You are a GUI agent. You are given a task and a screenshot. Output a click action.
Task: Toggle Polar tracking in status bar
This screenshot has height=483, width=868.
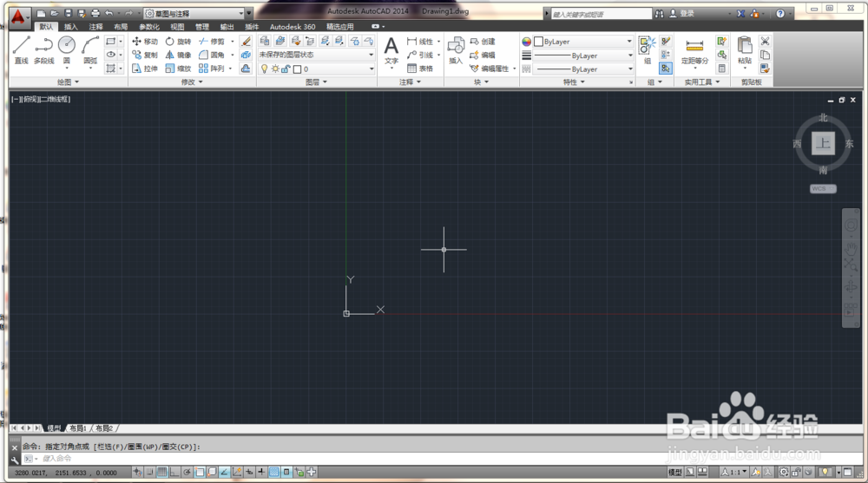(187, 472)
